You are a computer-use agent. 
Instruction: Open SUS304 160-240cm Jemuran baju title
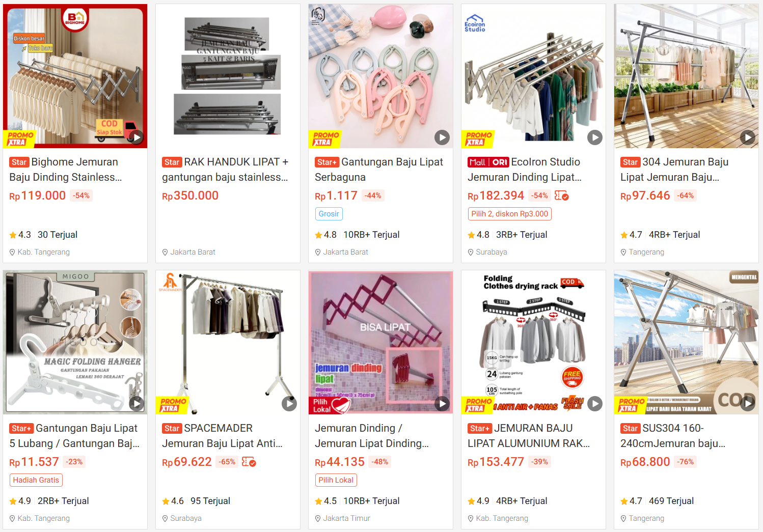click(673, 436)
